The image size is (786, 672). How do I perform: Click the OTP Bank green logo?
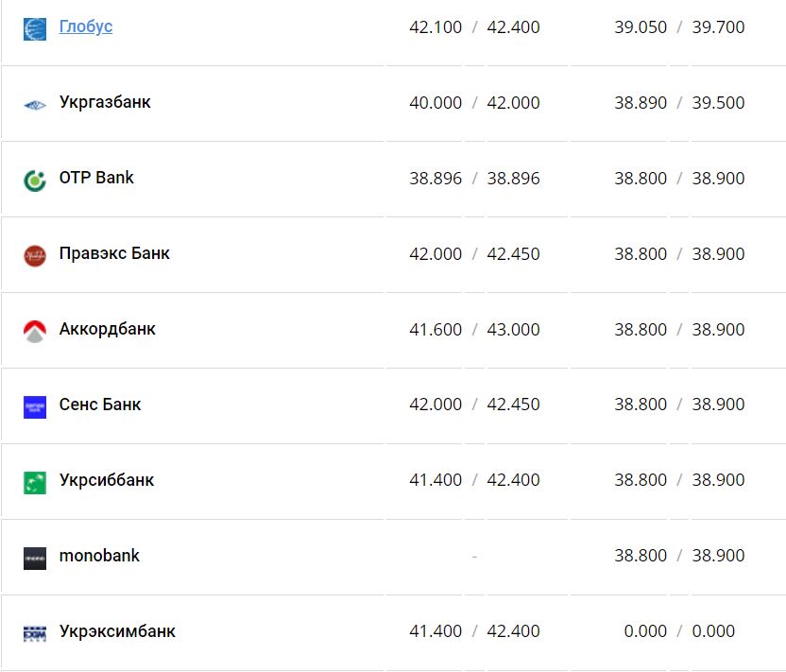35,180
